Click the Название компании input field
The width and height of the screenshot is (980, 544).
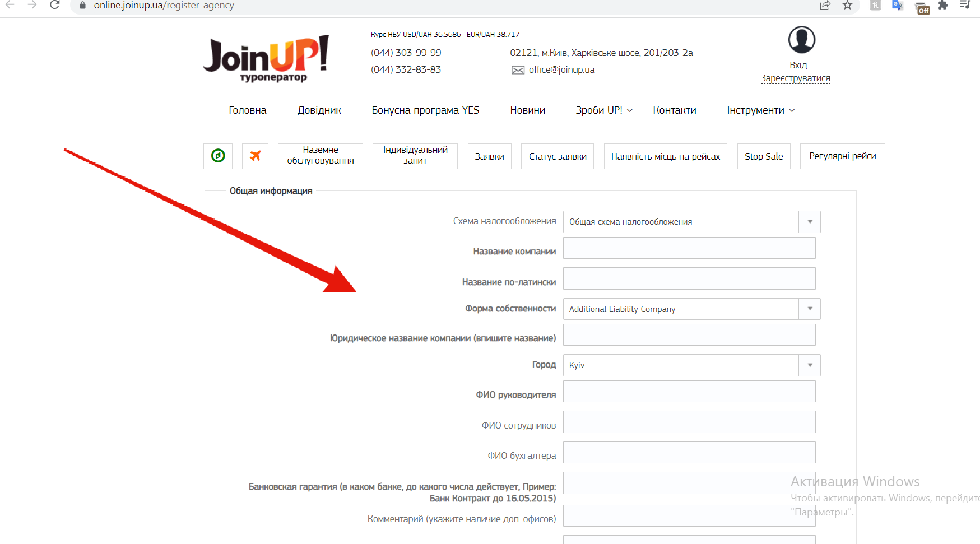coord(689,248)
